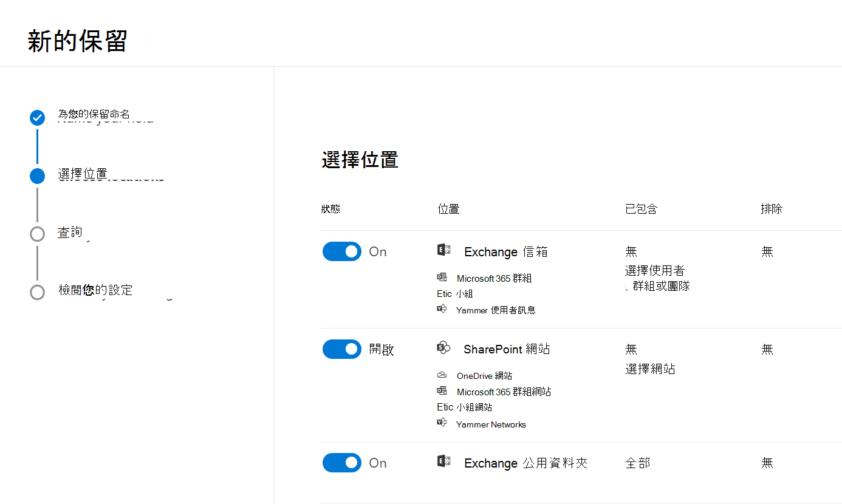The height and width of the screenshot is (504, 842).
Task: Click the 選擇位置 section heading
Action: point(360,160)
